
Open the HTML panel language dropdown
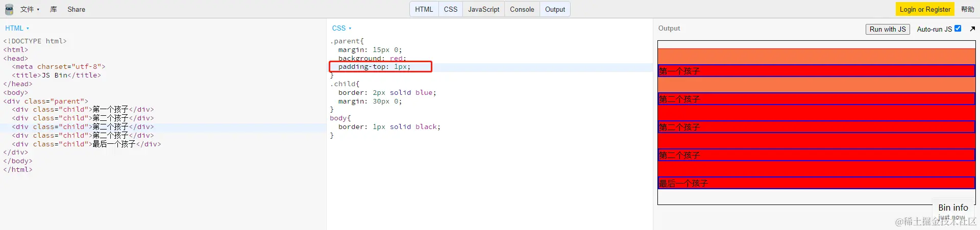pyautogui.click(x=17, y=28)
